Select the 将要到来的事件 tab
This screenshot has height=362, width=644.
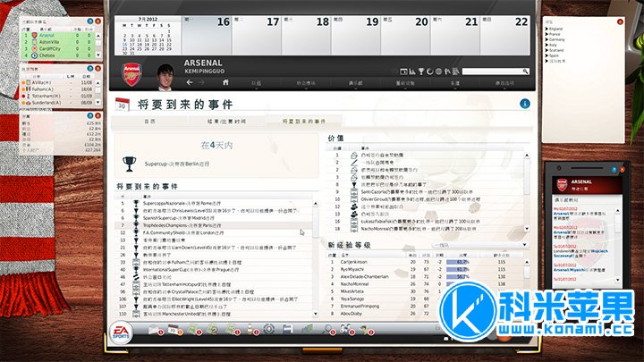coord(304,121)
